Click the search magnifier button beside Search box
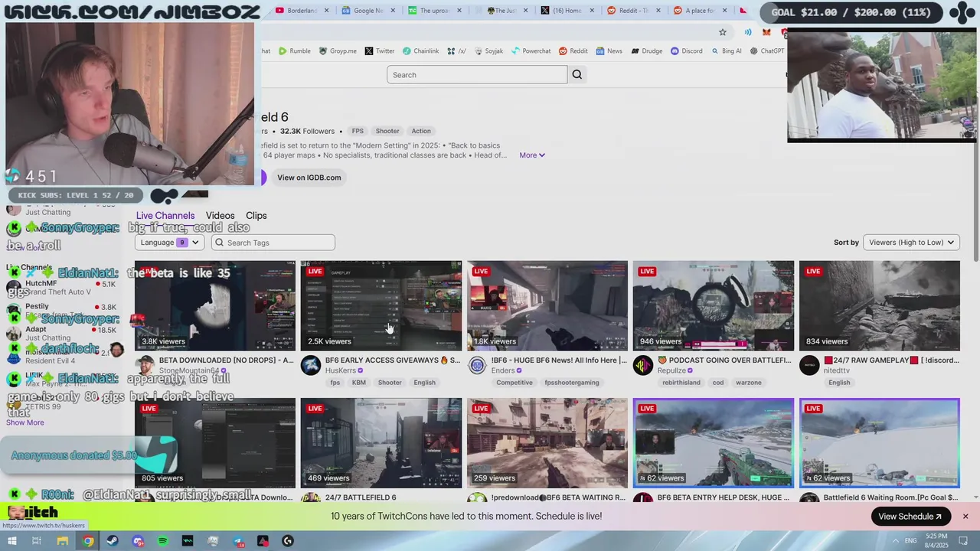The width and height of the screenshot is (980, 551). (577, 74)
